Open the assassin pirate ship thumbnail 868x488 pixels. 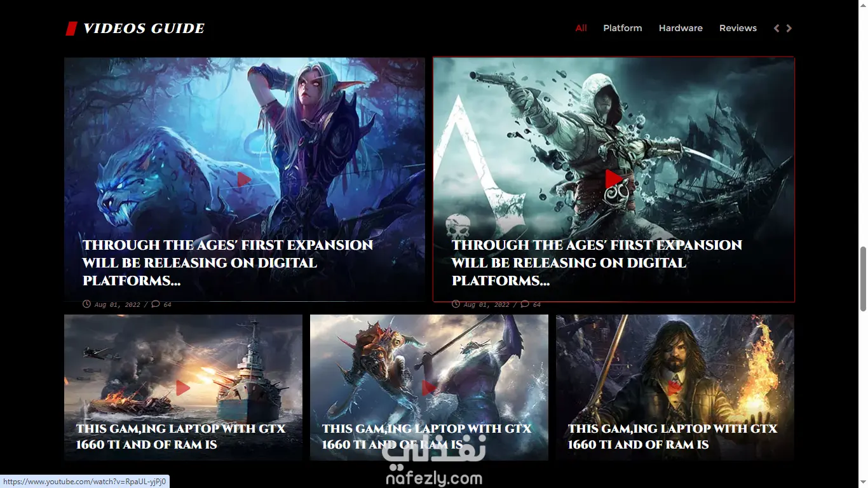point(614,179)
